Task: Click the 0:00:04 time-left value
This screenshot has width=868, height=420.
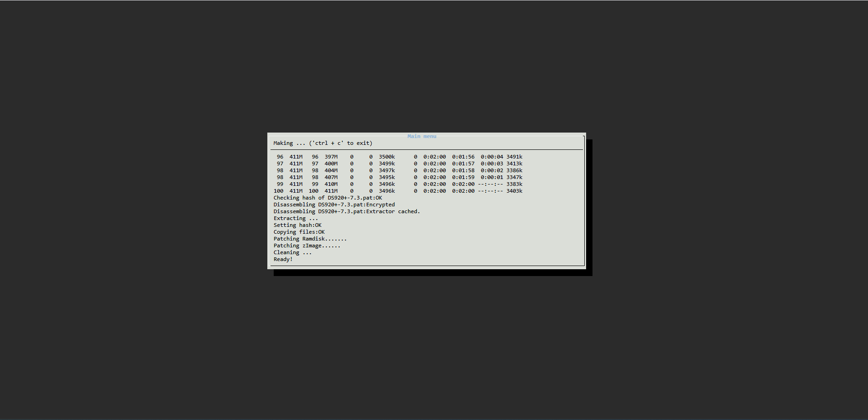Action: click(x=492, y=157)
